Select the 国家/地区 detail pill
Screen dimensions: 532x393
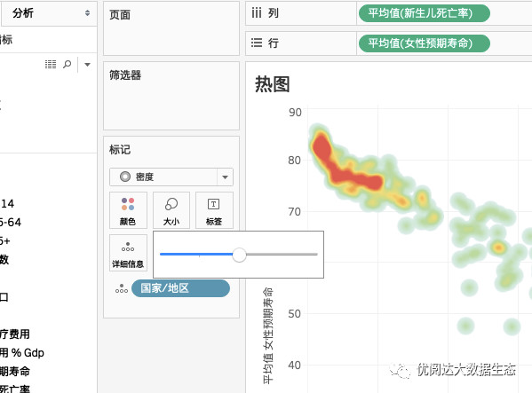click(x=180, y=288)
